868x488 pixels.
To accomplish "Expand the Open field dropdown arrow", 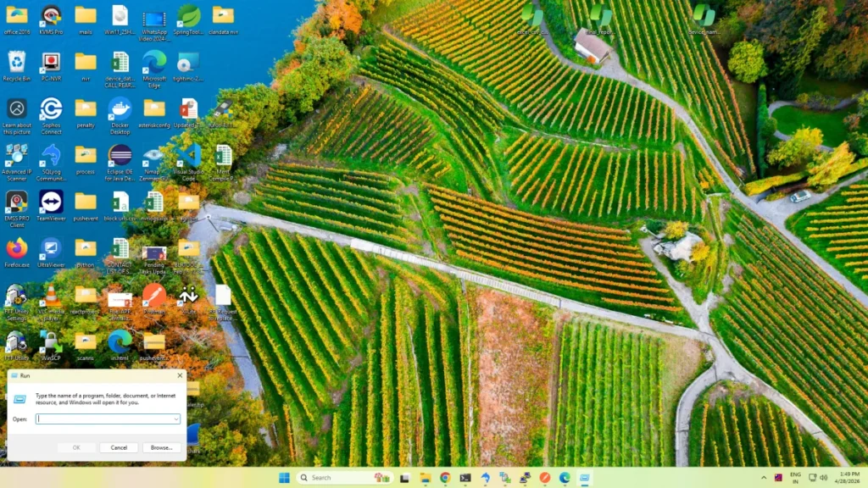I will (175, 419).
